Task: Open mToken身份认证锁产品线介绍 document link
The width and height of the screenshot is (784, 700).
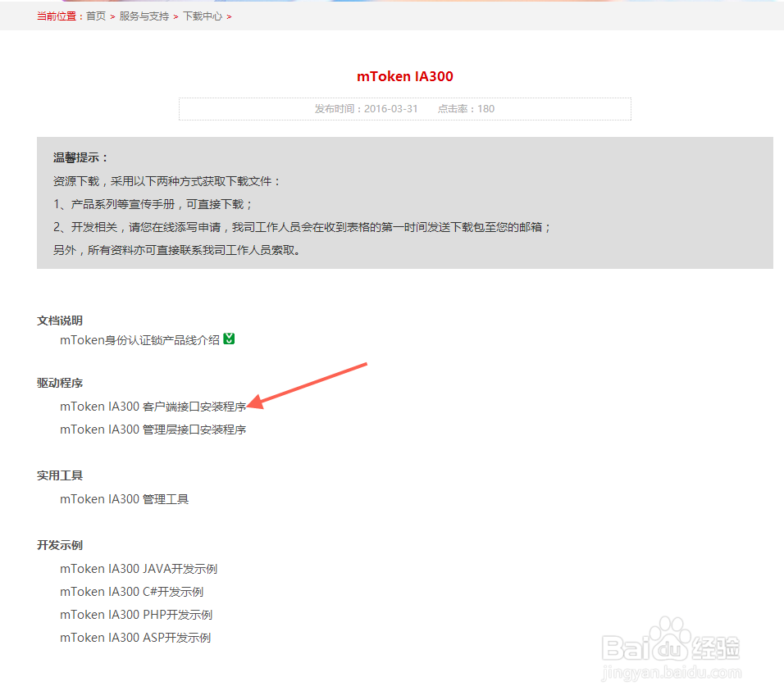Action: click(x=139, y=340)
